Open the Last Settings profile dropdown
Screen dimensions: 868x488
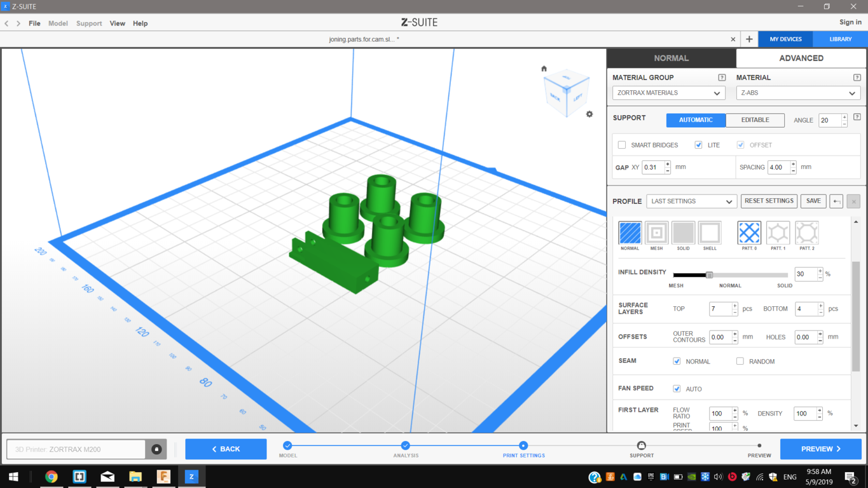point(691,201)
